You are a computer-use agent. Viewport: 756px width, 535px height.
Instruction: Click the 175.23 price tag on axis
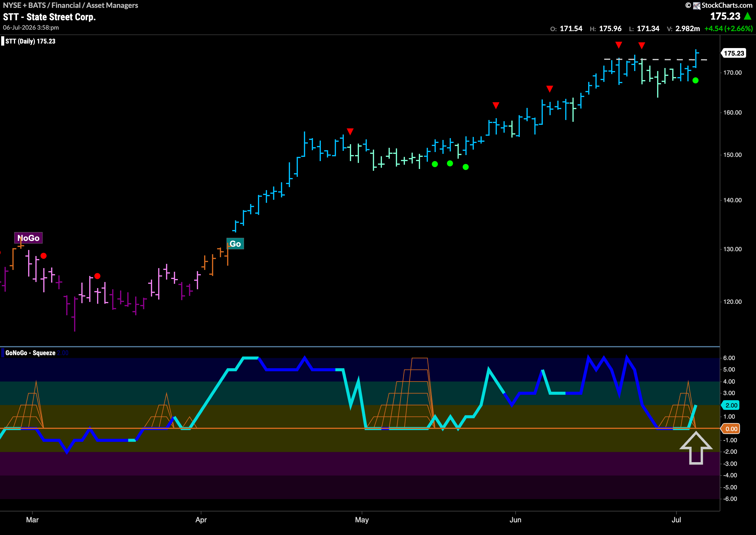[734, 53]
